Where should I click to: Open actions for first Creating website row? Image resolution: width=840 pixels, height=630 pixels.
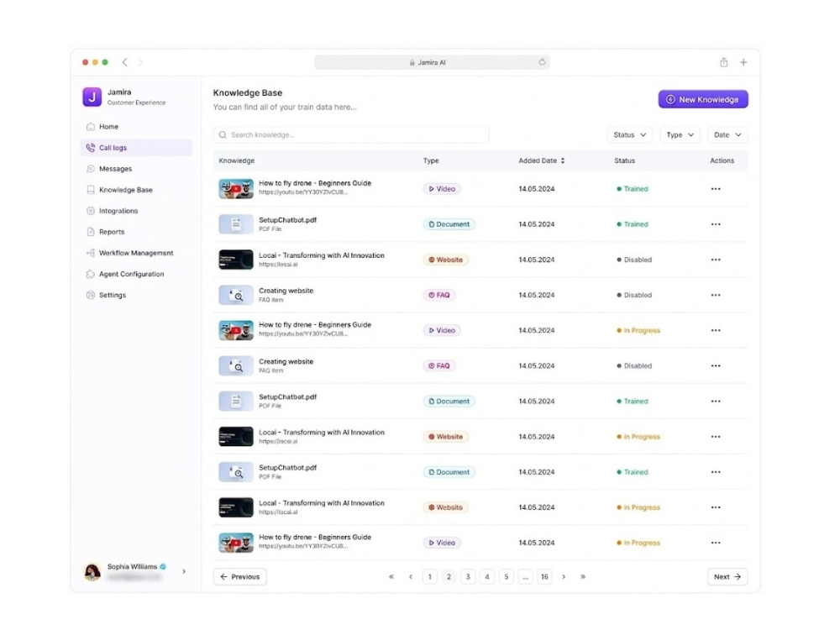pyautogui.click(x=716, y=295)
